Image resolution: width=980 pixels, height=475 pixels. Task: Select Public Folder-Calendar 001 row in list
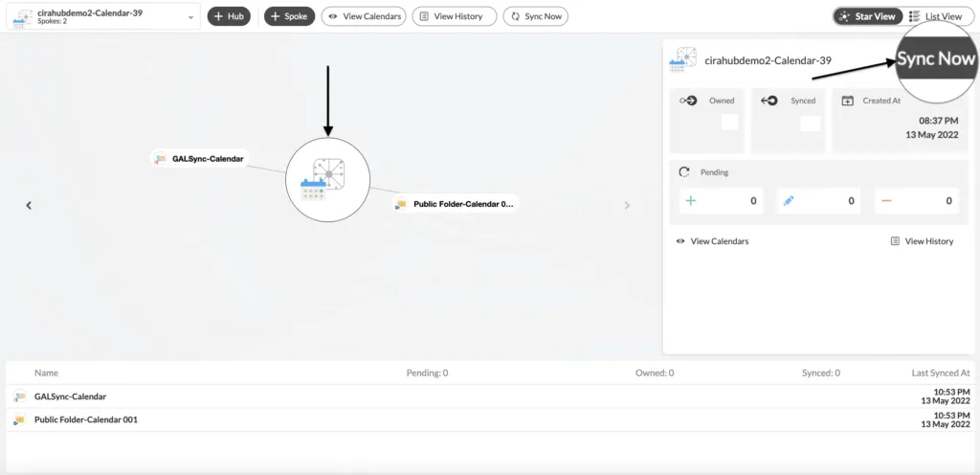pos(490,420)
